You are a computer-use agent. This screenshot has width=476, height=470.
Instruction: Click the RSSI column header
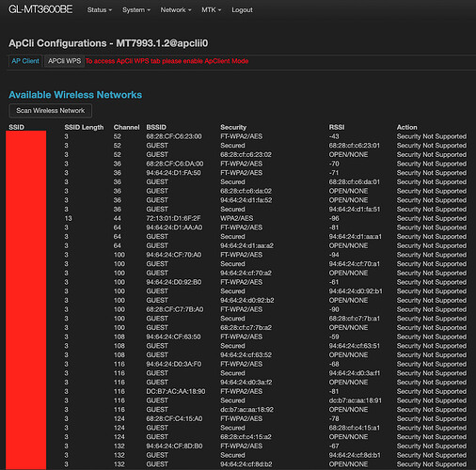pyautogui.click(x=337, y=127)
